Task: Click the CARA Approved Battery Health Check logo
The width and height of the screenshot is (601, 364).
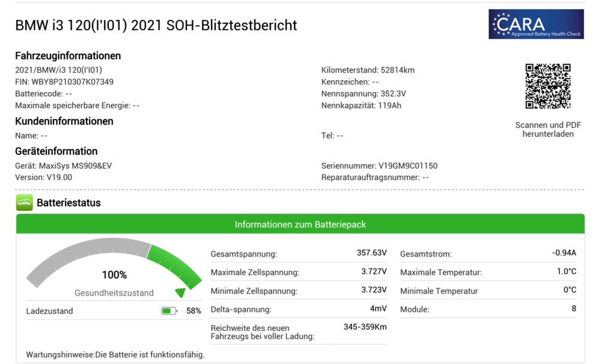Action: tap(536, 24)
